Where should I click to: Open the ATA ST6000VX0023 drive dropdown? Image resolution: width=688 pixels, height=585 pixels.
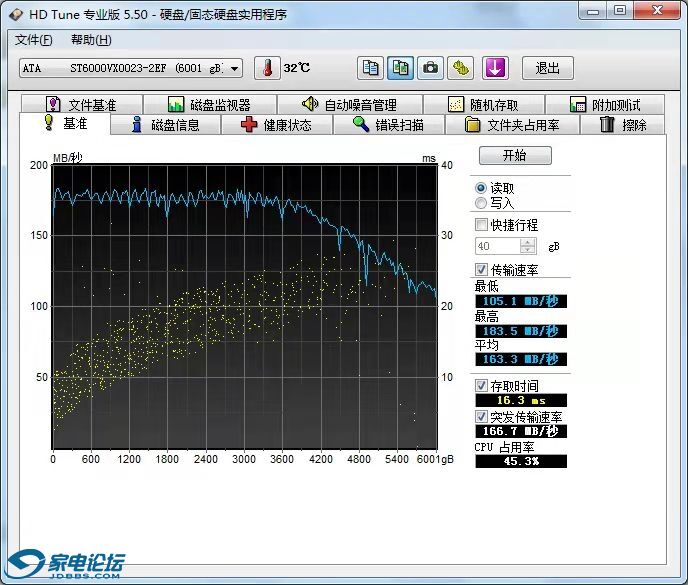tap(131, 68)
